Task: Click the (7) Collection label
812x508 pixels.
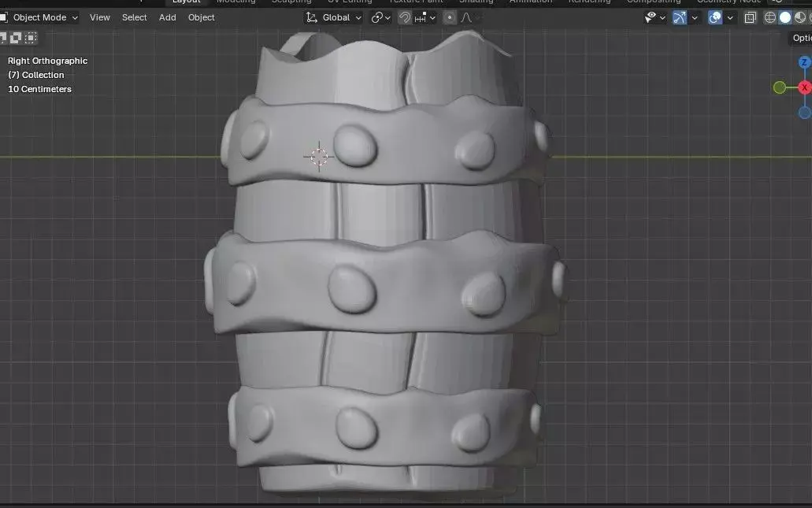Action: click(x=36, y=75)
